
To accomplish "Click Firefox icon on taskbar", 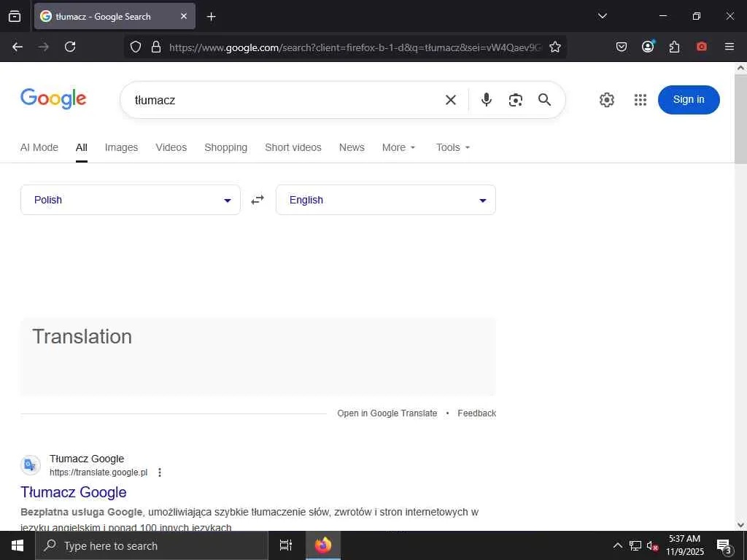I will [x=322, y=545].
